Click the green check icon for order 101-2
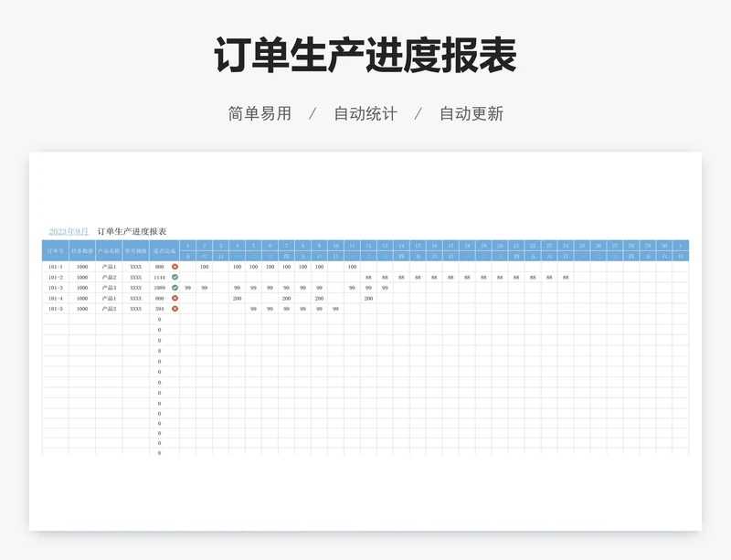This screenshot has width=731, height=560. tap(175, 277)
